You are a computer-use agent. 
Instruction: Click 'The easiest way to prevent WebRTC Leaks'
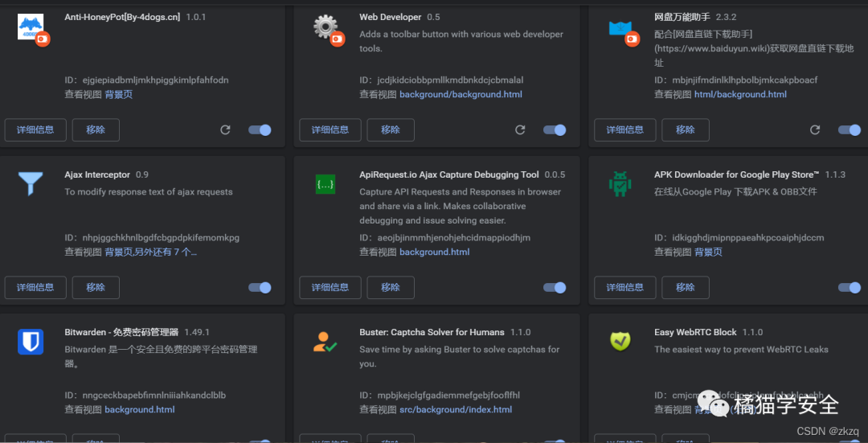pyautogui.click(x=741, y=350)
